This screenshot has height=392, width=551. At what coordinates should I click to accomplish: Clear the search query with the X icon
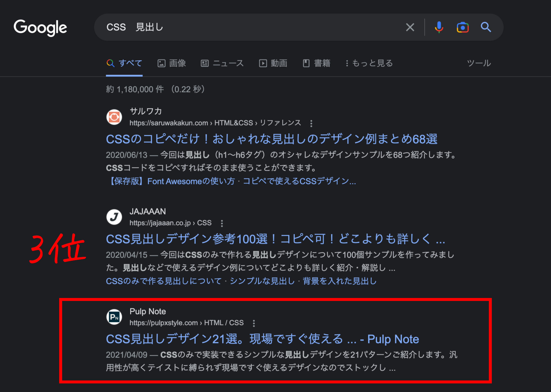[410, 27]
